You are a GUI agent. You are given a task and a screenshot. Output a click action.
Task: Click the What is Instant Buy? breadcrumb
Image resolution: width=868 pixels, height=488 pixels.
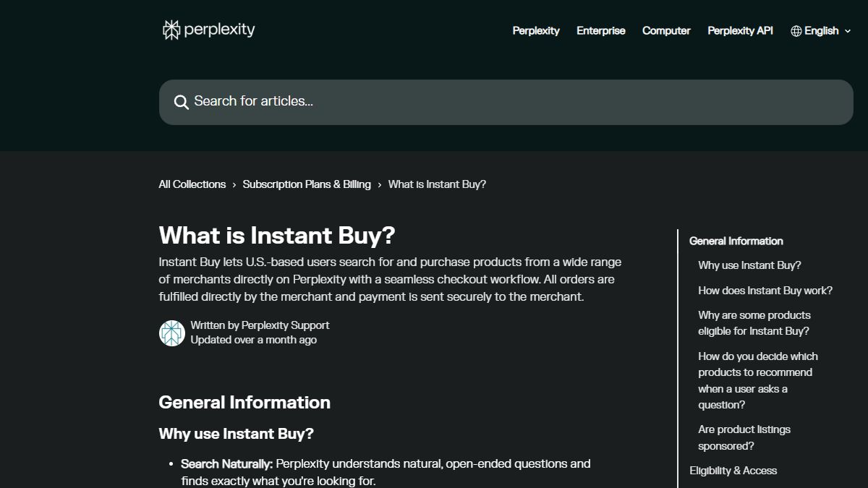click(x=437, y=184)
